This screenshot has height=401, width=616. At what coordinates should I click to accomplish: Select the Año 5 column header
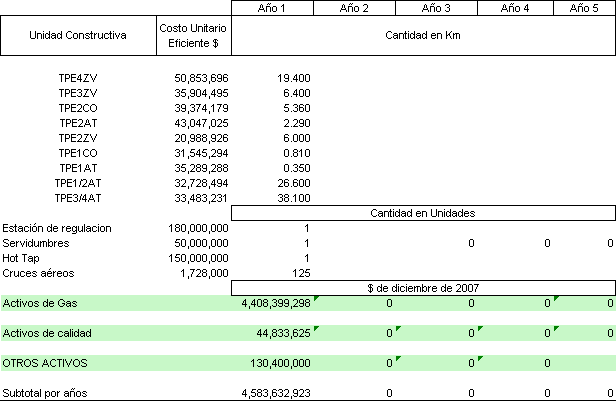(585, 8)
